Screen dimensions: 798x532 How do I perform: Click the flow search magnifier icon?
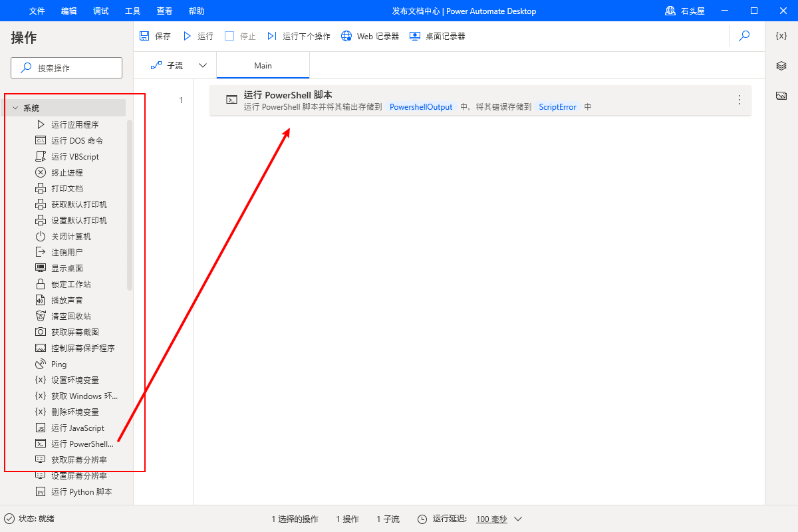(x=744, y=36)
